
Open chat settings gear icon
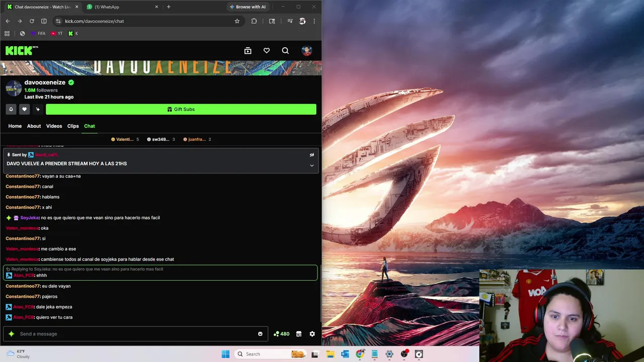click(312, 334)
